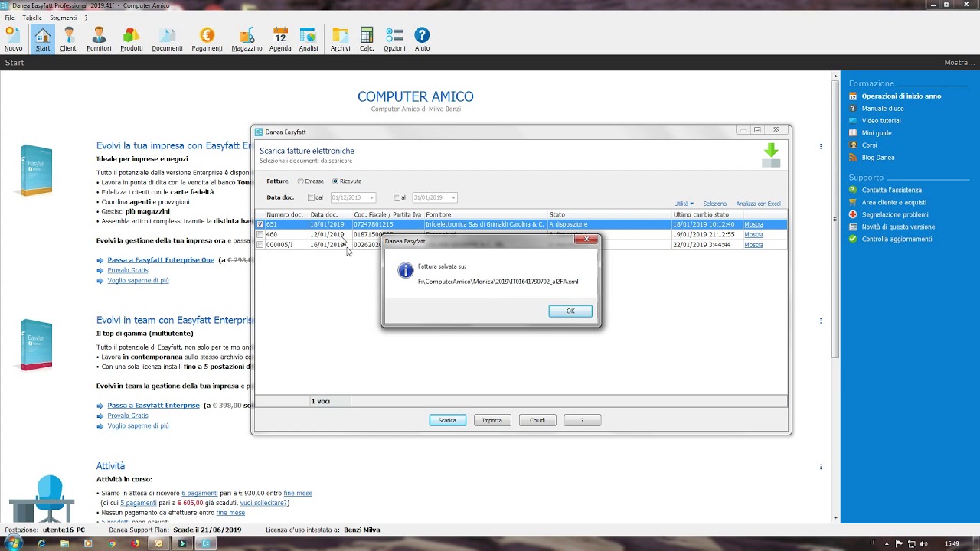The height and width of the screenshot is (551, 980).
Task: Check the checkbox for document 000005/I
Action: click(x=260, y=245)
